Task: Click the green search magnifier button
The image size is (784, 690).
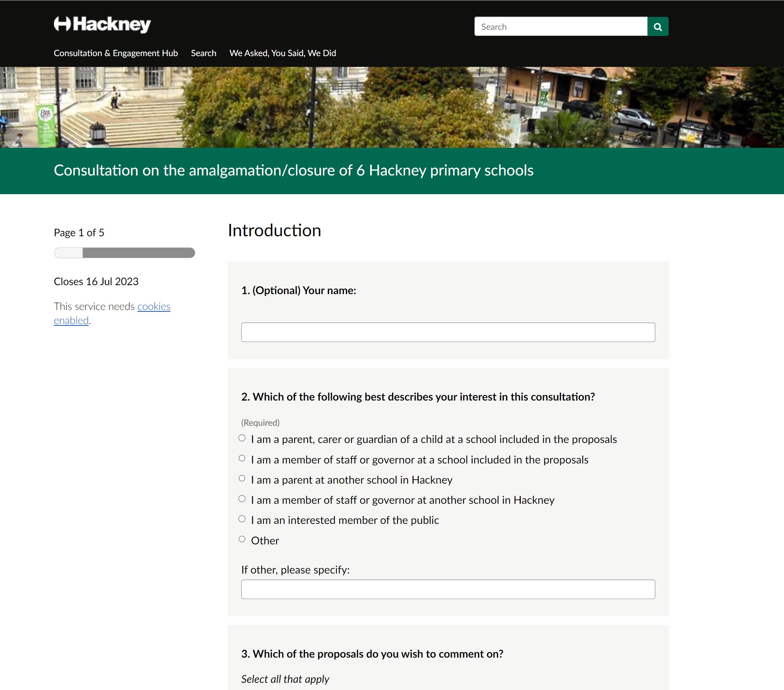Action: [657, 27]
